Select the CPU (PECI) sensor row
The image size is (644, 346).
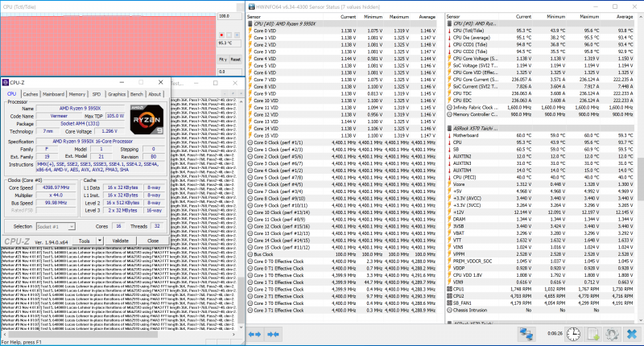(541, 177)
